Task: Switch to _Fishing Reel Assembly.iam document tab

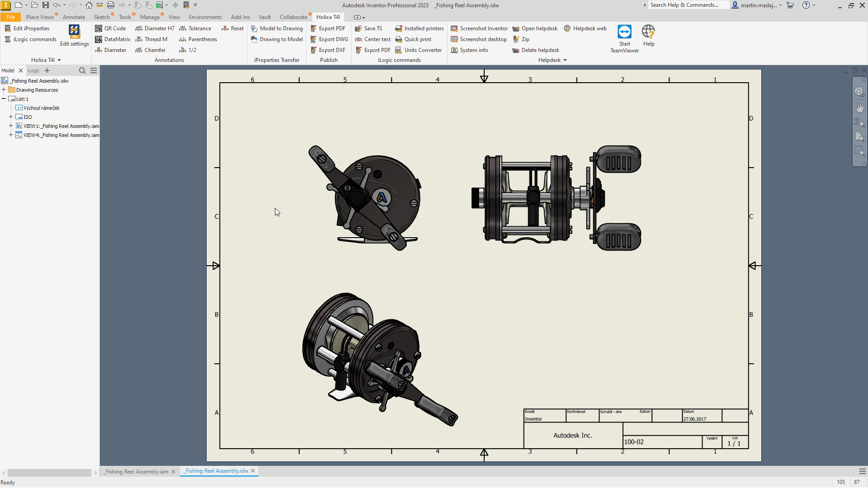Action: pos(136,471)
